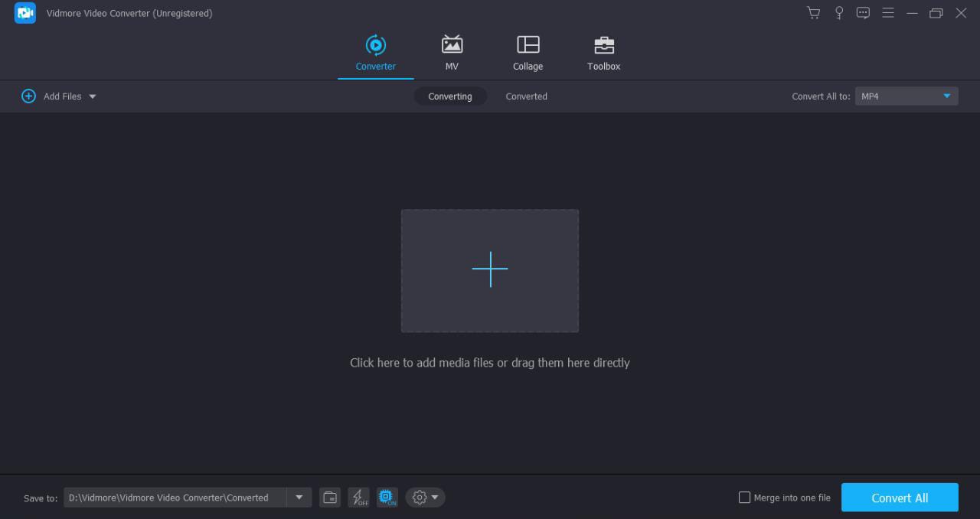980x519 pixels.
Task: Open the feedback chat icon
Action: coord(863,13)
